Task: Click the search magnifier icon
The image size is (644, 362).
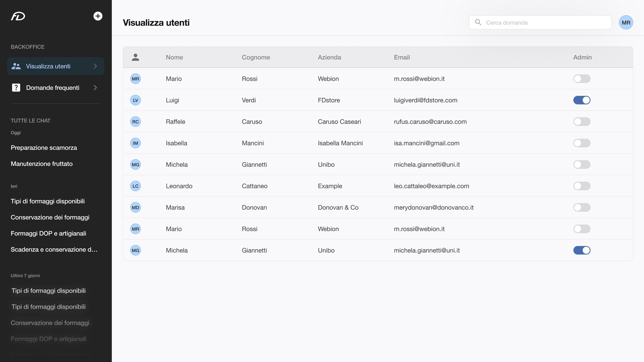Action: pyautogui.click(x=478, y=22)
